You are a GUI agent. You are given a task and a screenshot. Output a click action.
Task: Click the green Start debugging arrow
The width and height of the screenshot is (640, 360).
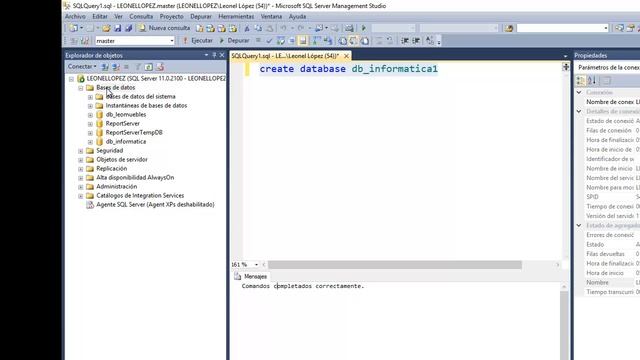(363, 28)
